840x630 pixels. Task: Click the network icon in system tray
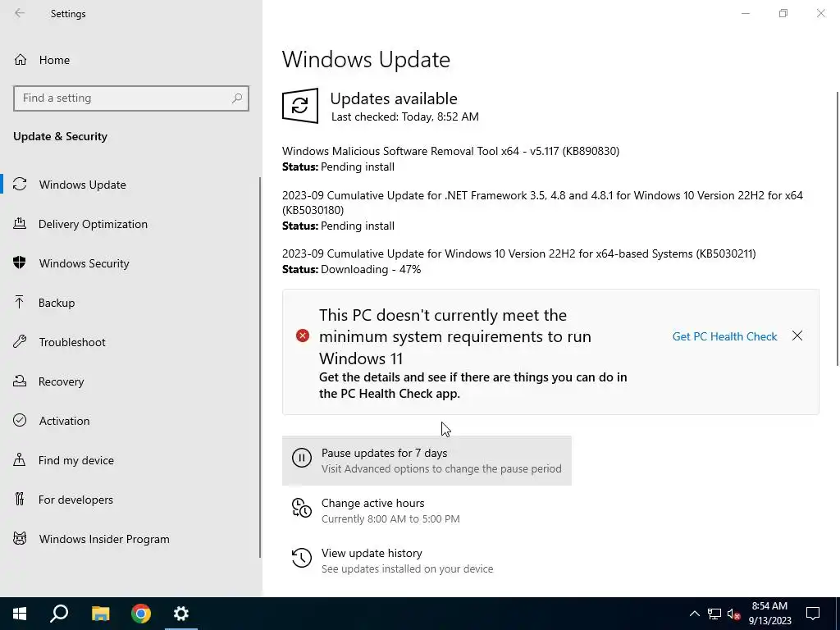[714, 614]
